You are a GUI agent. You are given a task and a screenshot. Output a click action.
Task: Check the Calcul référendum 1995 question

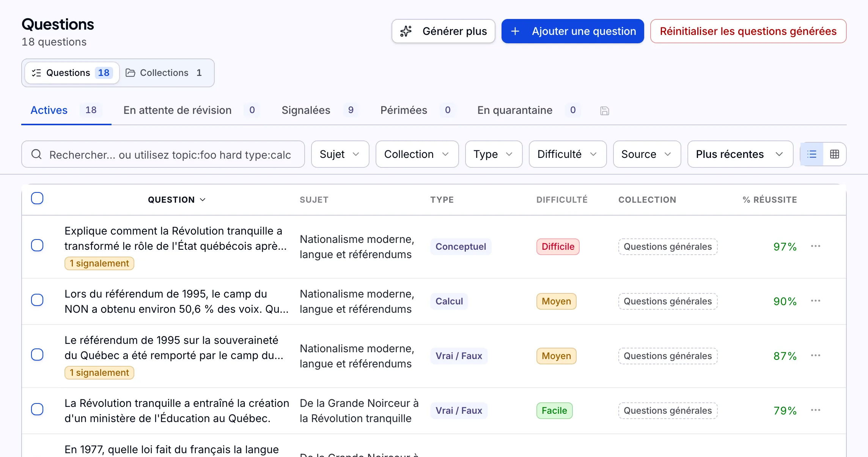tap(37, 300)
